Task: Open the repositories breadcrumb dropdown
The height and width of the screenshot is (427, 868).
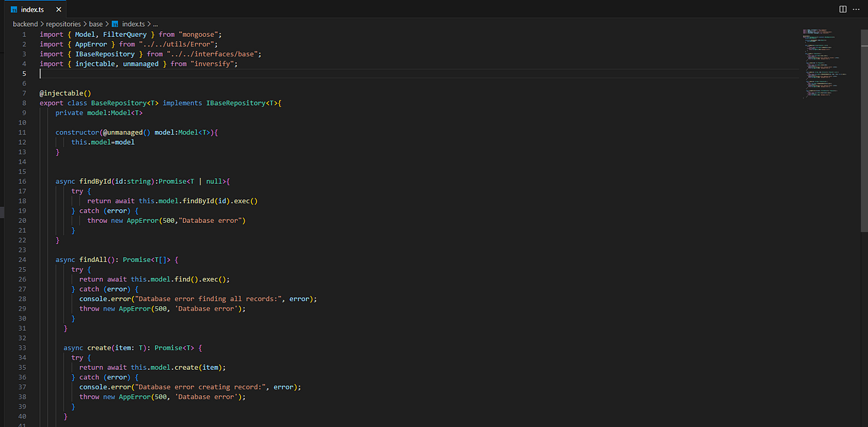Action: coord(64,23)
